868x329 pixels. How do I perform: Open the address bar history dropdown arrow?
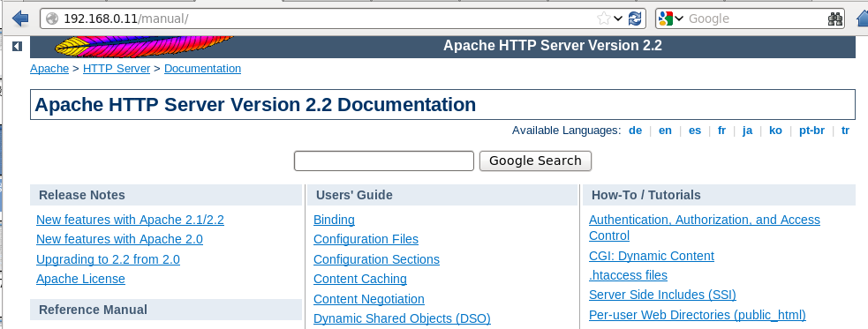pos(618,19)
